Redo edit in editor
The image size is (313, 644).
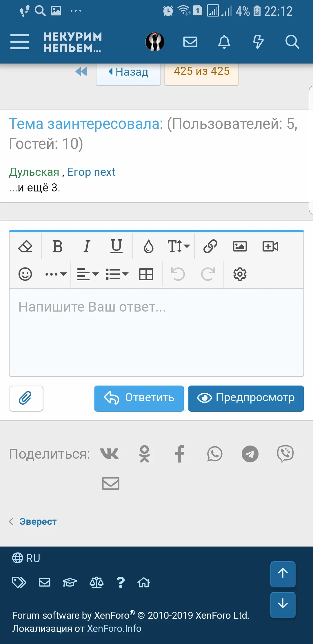click(x=208, y=274)
